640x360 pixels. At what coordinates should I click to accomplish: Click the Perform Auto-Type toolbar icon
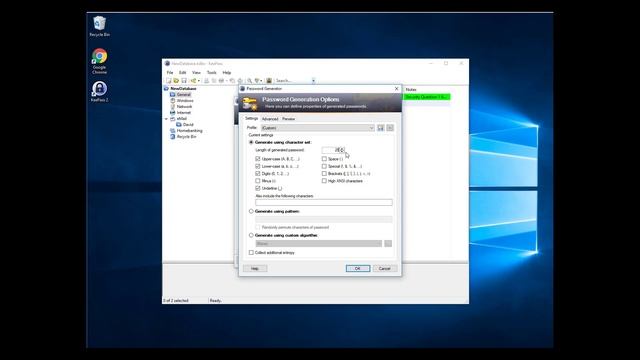click(x=240, y=81)
